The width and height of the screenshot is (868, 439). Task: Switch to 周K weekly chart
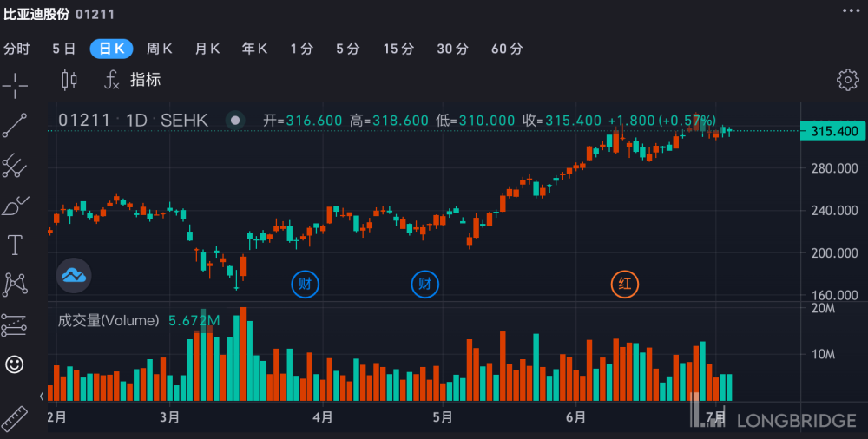[159, 49]
